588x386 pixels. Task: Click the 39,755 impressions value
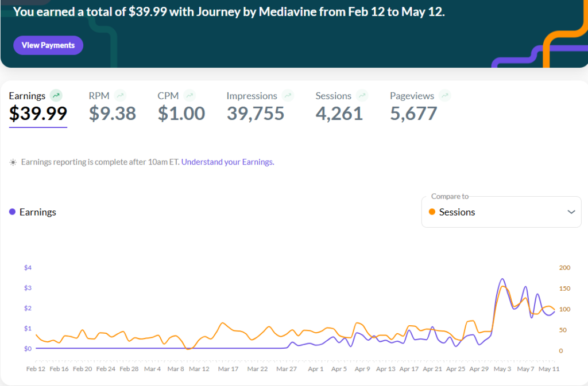(x=256, y=114)
